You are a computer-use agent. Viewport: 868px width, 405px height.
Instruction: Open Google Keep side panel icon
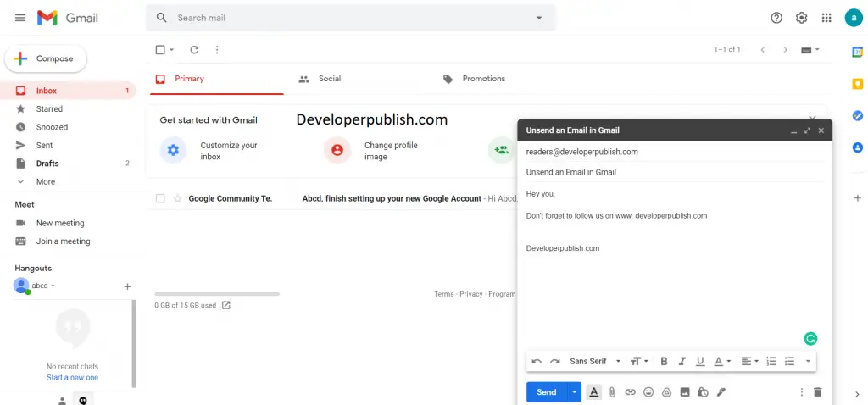pyautogui.click(x=857, y=84)
